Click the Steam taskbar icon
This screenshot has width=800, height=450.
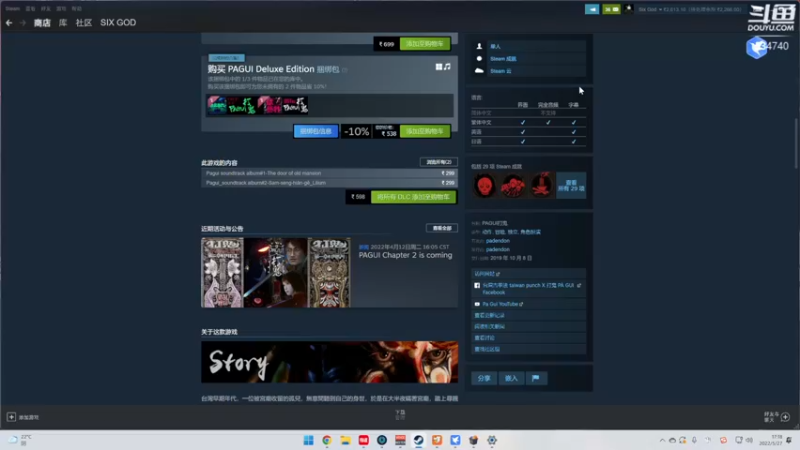pyautogui.click(x=418, y=440)
